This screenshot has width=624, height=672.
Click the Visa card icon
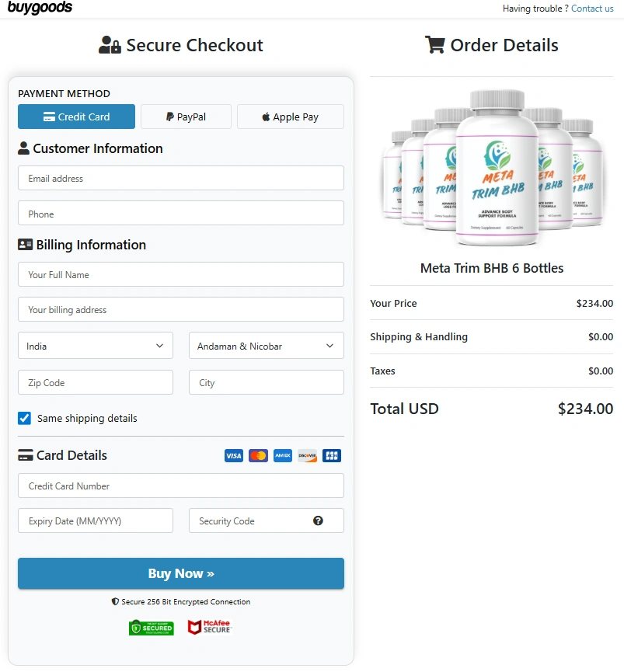[x=233, y=456]
